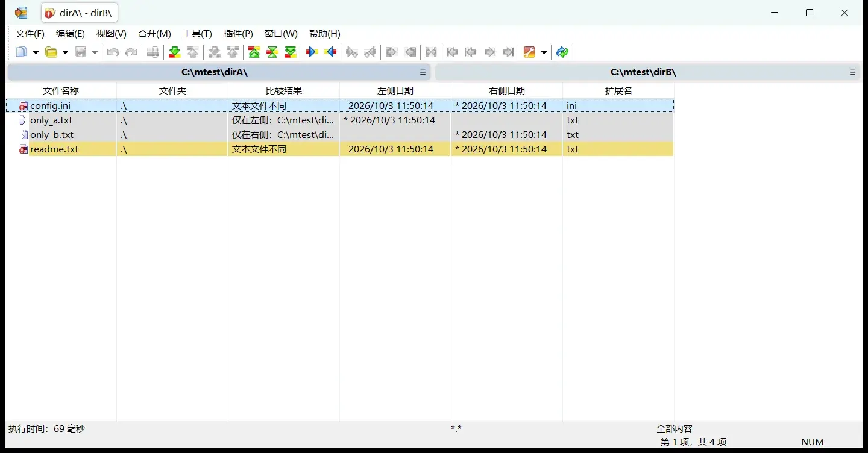Jump to the previous difference
Viewport: 868px width, 453px height.
point(193,52)
